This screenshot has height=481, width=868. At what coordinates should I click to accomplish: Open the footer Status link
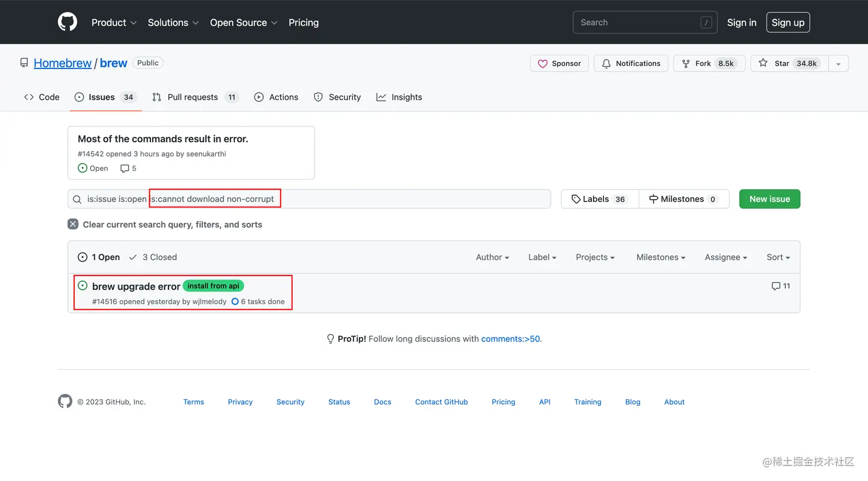click(339, 402)
